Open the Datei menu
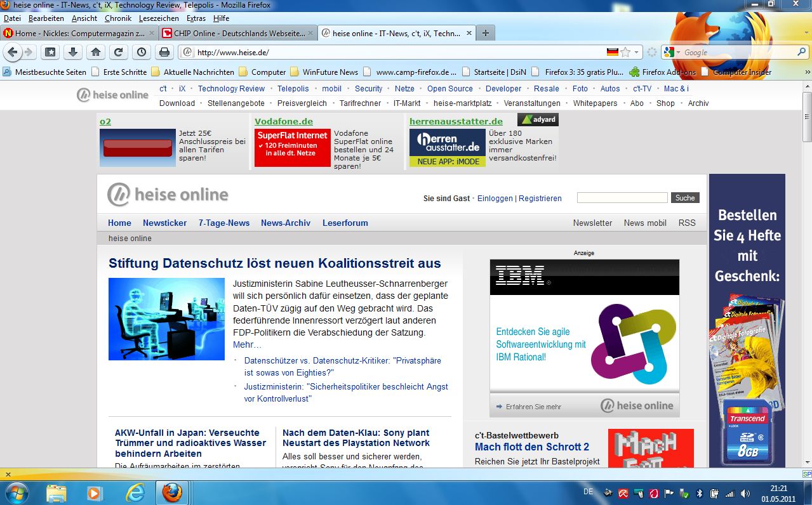 click(12, 18)
